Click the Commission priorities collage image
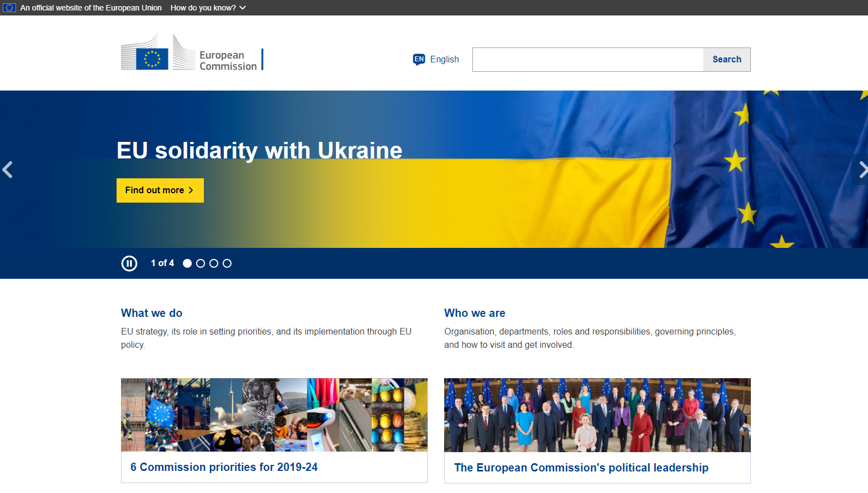 [x=274, y=415]
